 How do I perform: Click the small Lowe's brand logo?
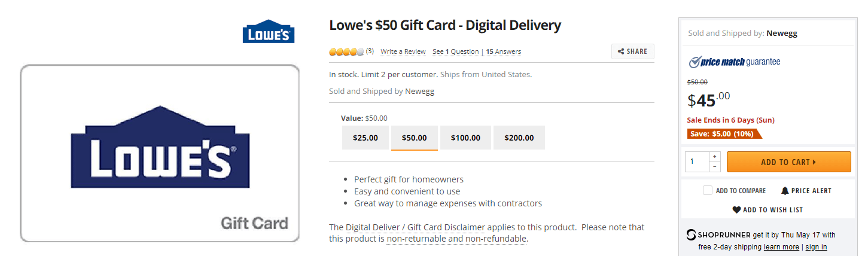point(269,31)
